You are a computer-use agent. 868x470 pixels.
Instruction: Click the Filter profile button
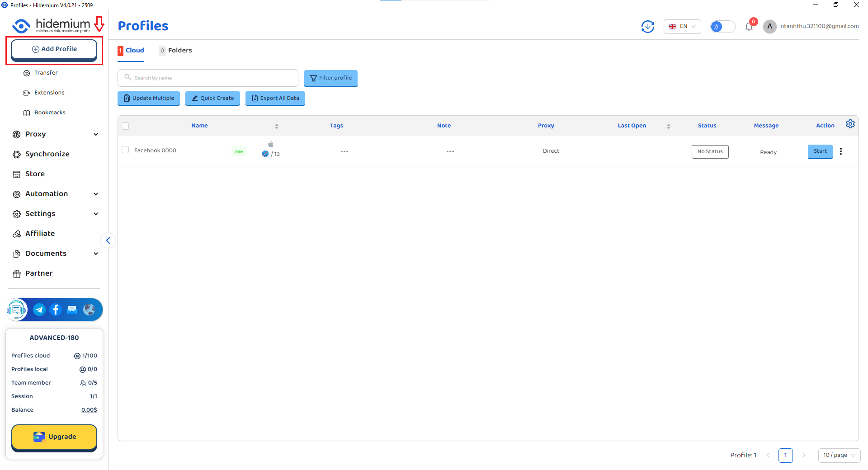coord(331,78)
